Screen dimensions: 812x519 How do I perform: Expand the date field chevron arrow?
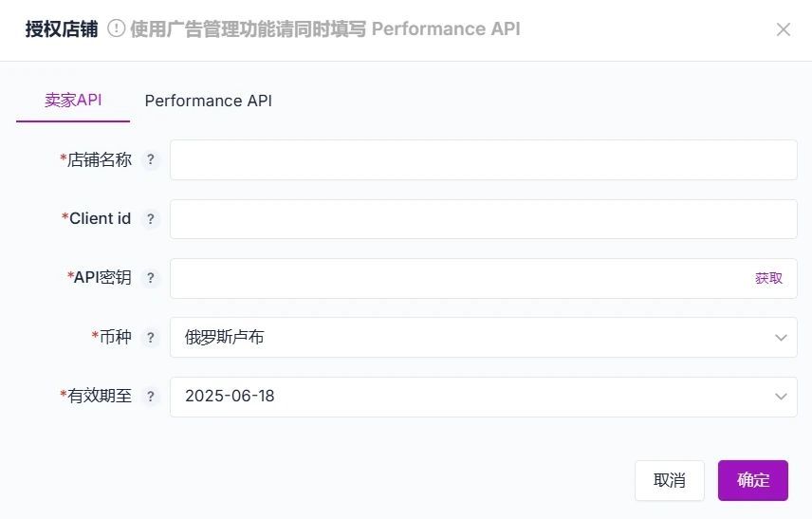(x=781, y=397)
